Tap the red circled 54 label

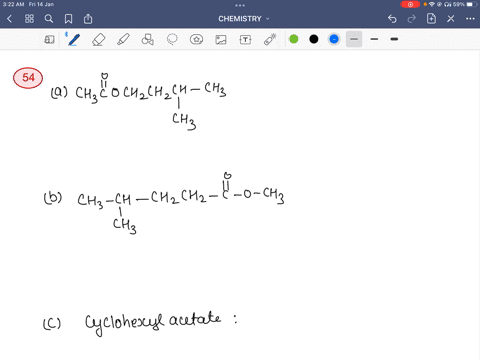click(x=28, y=78)
